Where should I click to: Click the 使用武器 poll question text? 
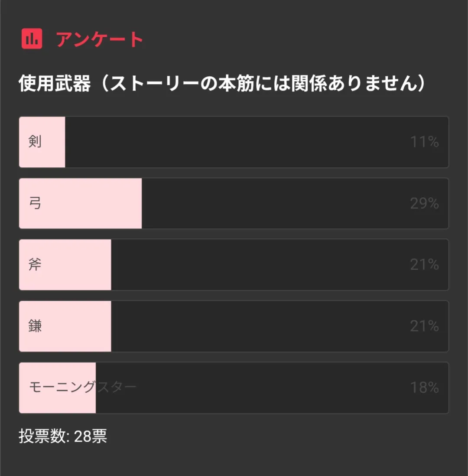click(221, 84)
